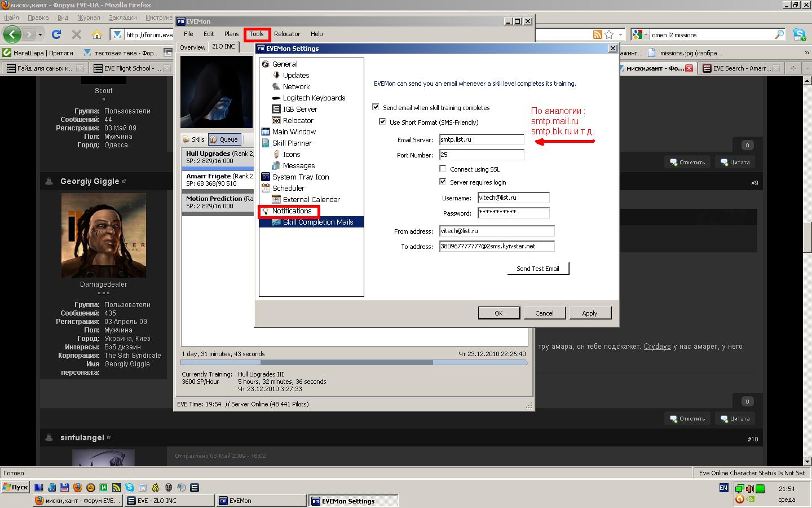Click the gray Stop icon in Firefox

77,34
